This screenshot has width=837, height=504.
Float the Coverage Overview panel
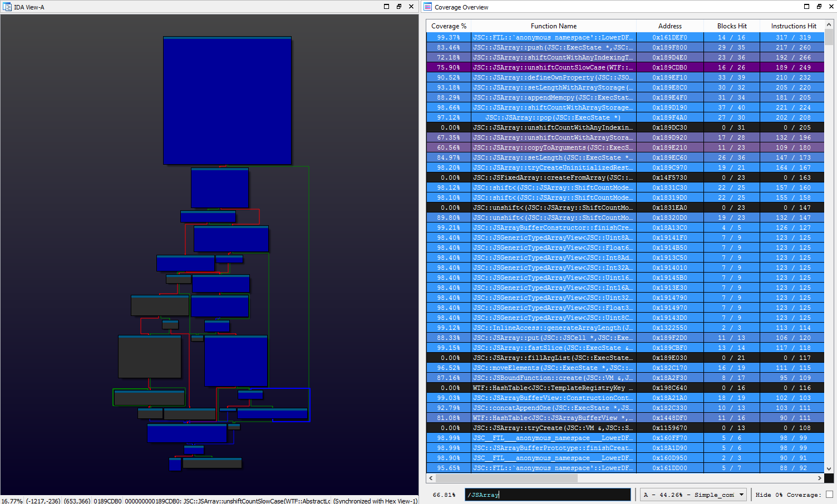click(819, 7)
